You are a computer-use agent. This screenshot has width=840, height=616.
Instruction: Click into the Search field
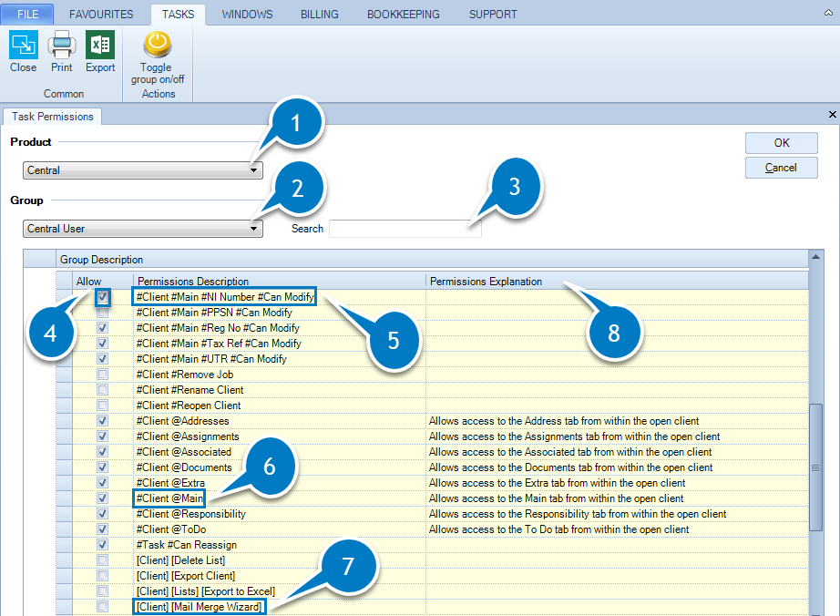point(405,229)
